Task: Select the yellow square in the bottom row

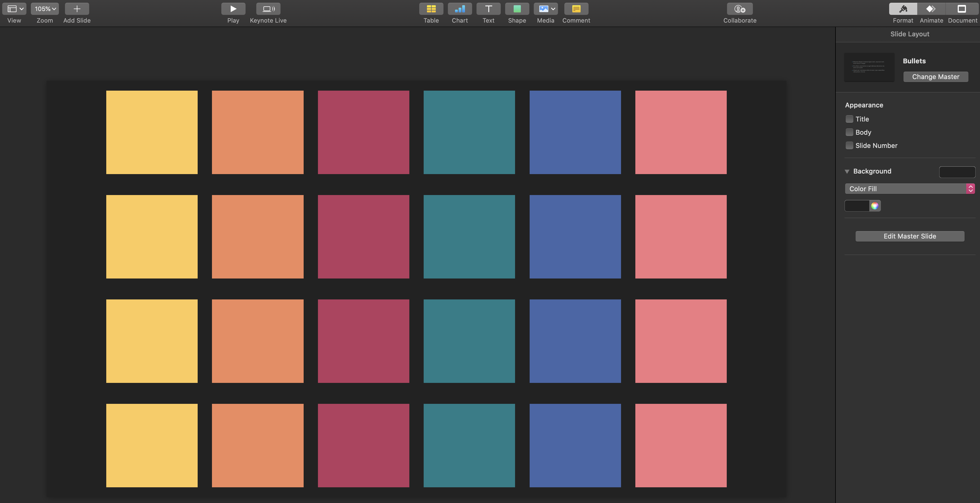Action: click(x=152, y=445)
